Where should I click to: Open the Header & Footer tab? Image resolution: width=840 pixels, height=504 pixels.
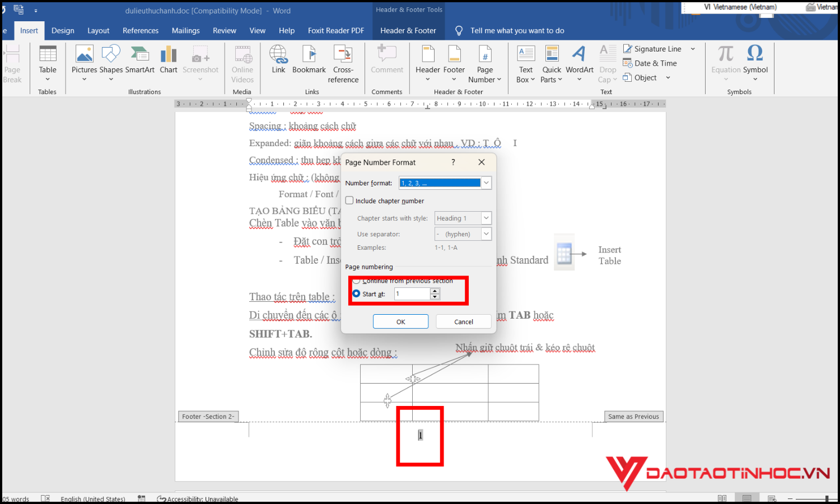[x=408, y=31]
